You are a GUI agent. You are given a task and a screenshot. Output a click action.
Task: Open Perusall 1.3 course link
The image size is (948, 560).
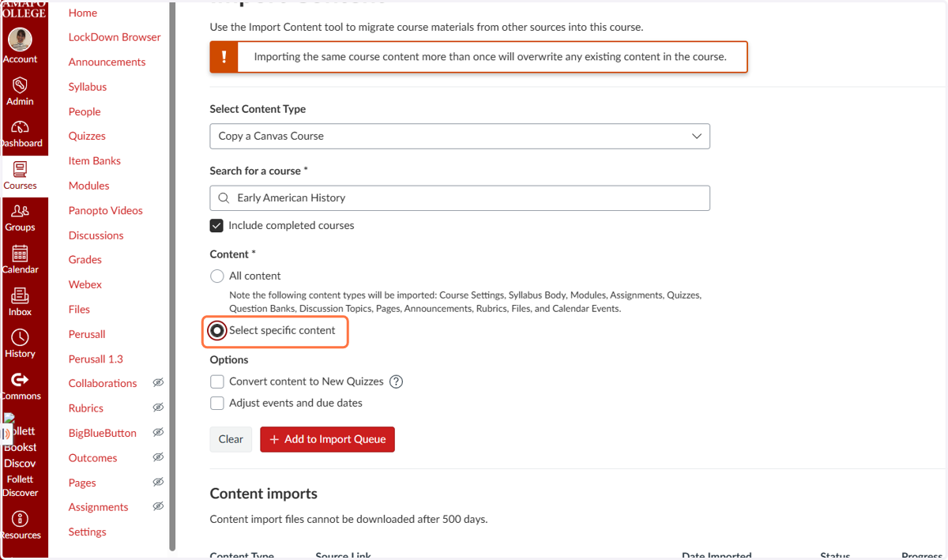coord(96,359)
